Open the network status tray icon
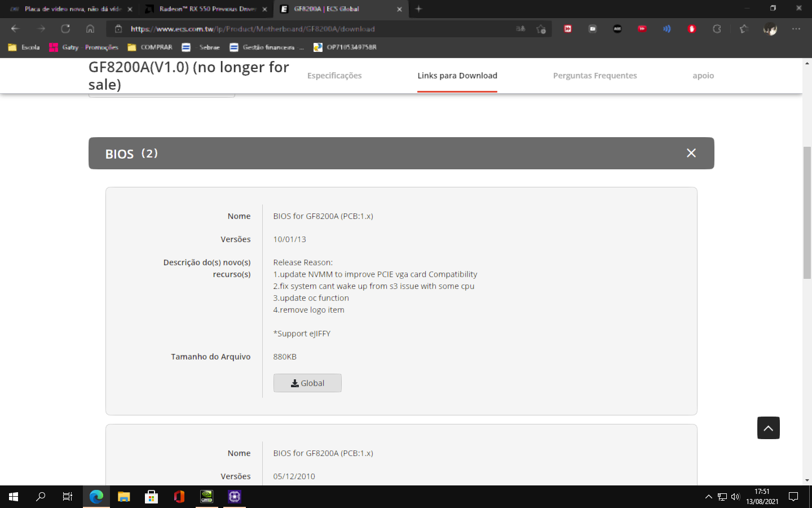This screenshot has width=812, height=508. pyautogui.click(x=722, y=497)
